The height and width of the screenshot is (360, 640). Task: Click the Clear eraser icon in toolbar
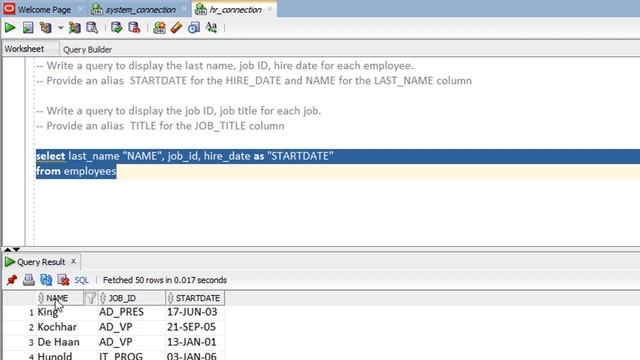coord(176,28)
